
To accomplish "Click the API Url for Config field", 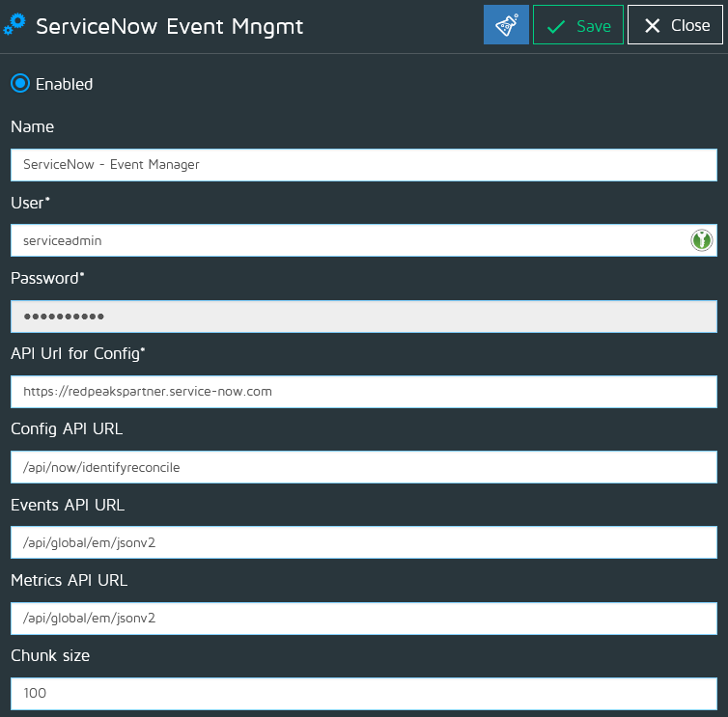I will point(363,391).
